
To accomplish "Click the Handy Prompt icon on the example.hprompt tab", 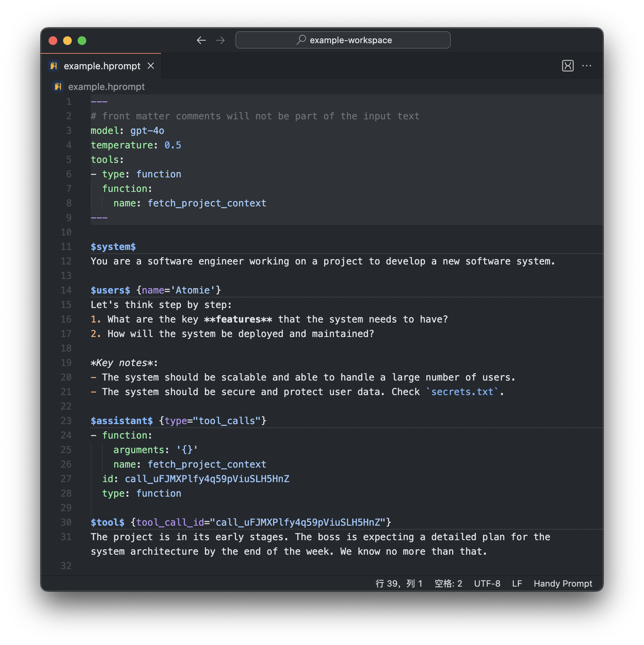I will 54,66.
